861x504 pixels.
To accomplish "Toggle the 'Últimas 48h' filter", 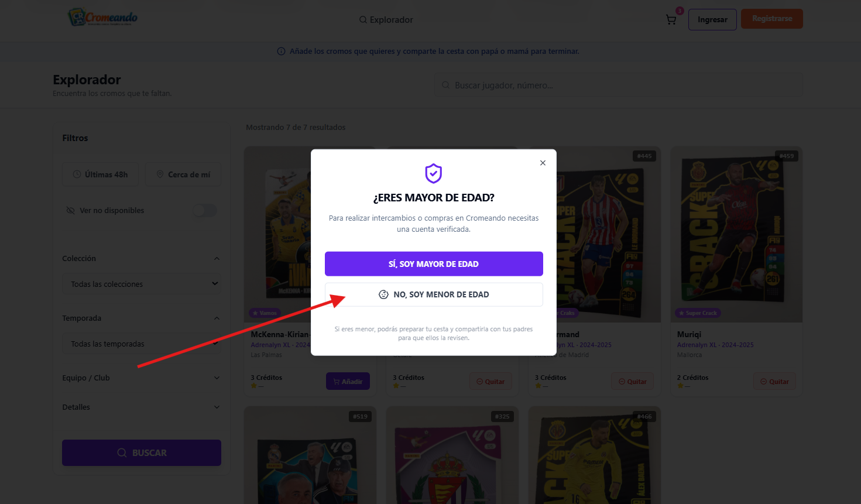I will [x=101, y=174].
